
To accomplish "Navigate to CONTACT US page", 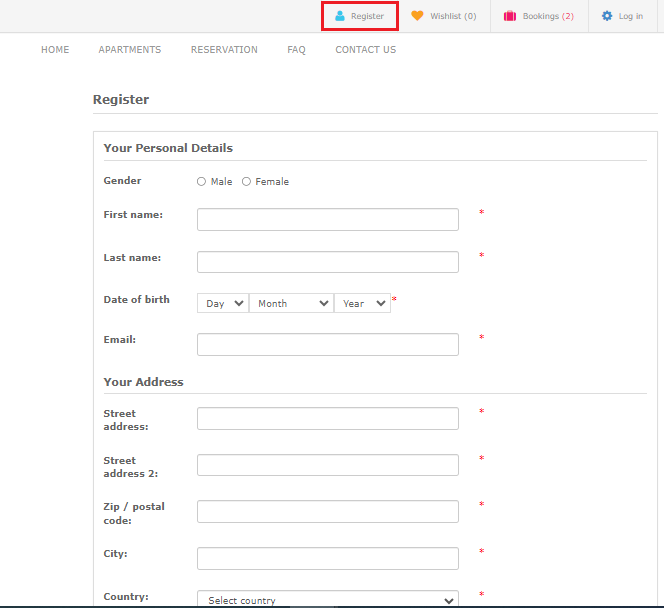I will click(365, 50).
